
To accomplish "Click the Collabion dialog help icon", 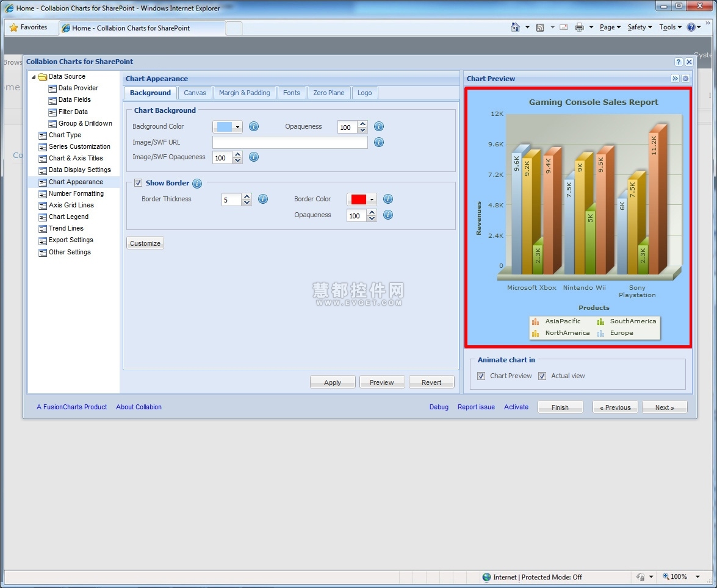I will tap(679, 62).
